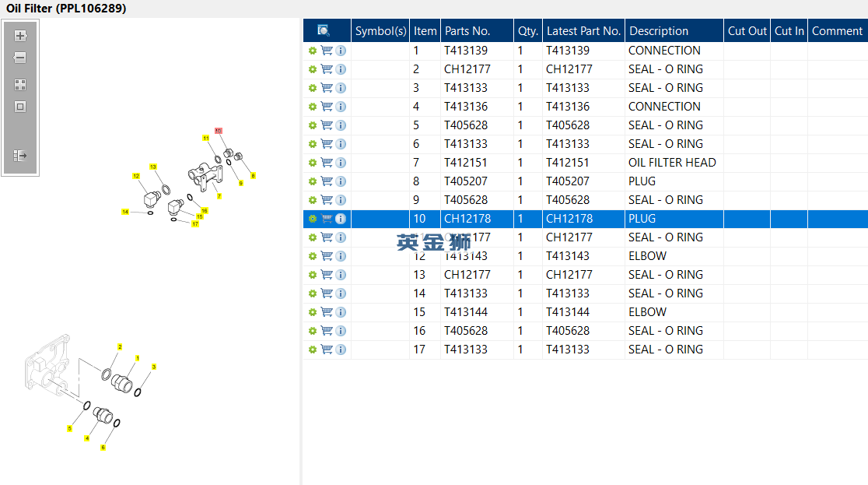
Task: Add ELBOW T413144 to cart
Action: coord(327,312)
